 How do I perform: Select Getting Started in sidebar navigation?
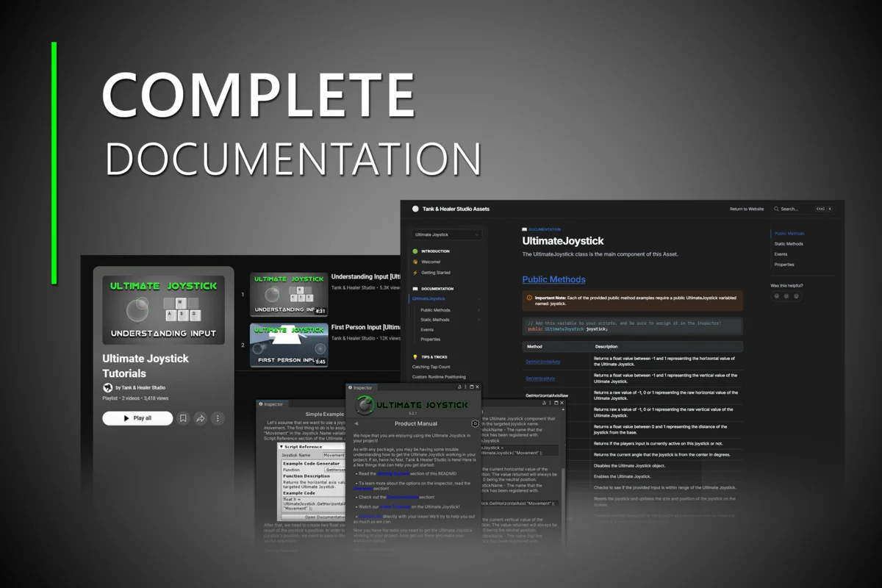click(x=437, y=273)
